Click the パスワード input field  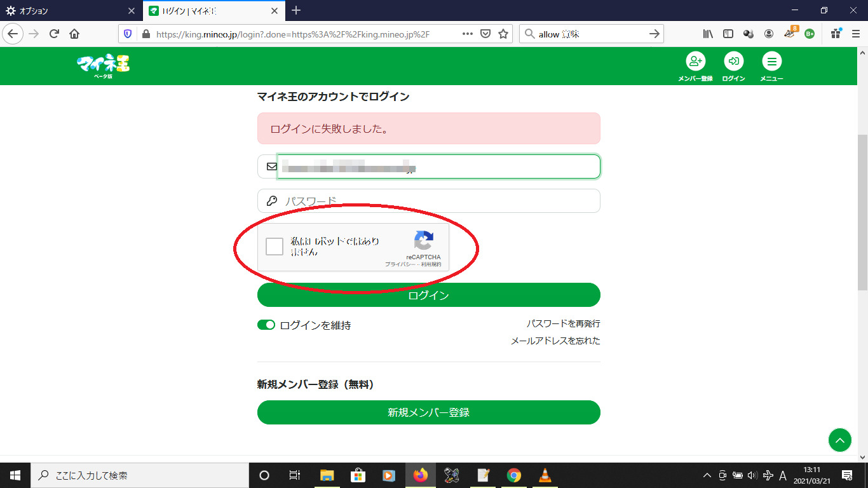tap(429, 201)
